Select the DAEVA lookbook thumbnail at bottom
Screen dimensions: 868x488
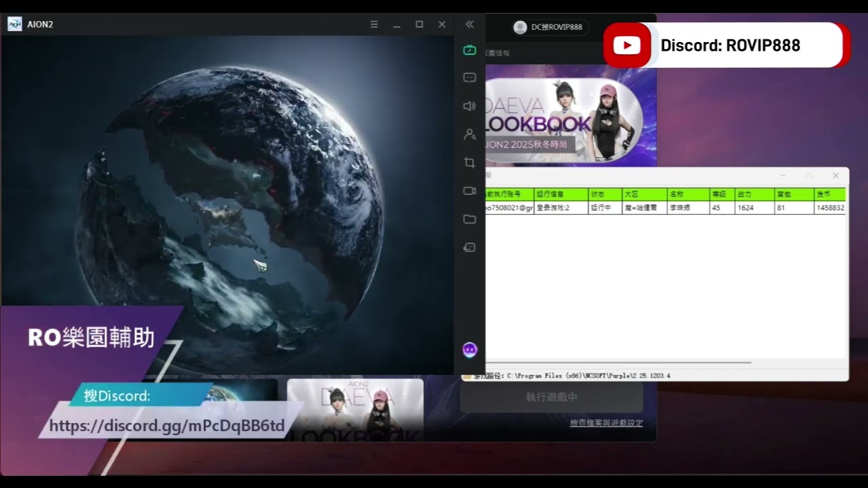pos(355,410)
